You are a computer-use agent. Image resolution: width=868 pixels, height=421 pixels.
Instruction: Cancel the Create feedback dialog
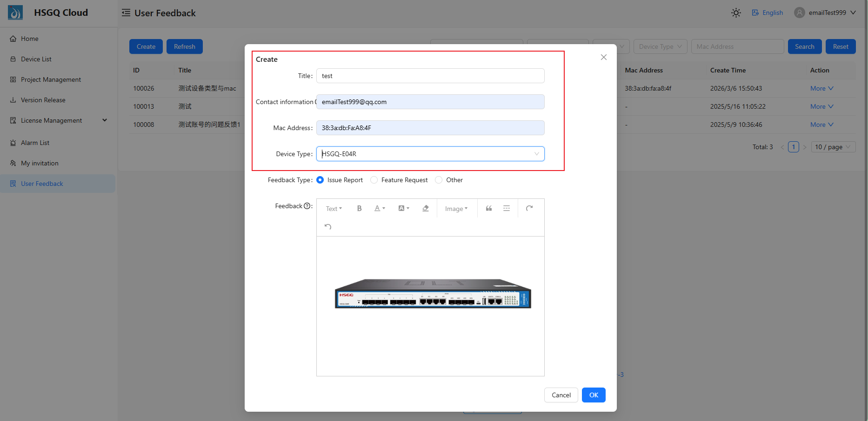[561, 395]
